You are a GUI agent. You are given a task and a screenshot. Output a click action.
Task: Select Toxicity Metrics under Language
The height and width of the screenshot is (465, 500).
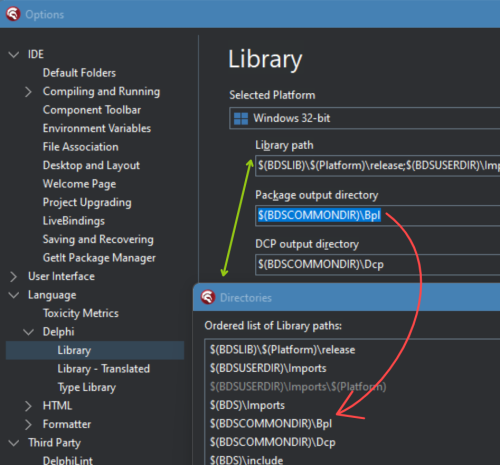tap(81, 313)
